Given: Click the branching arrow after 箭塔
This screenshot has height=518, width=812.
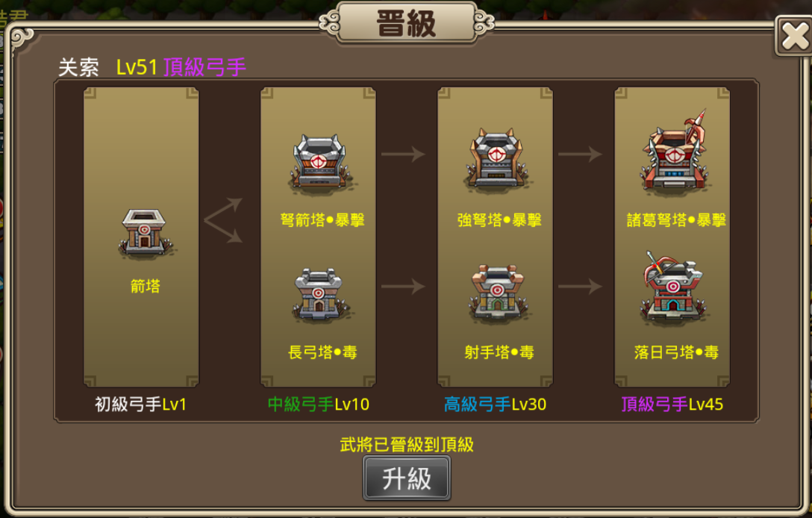Looking at the screenshot, I should pos(223,221).
